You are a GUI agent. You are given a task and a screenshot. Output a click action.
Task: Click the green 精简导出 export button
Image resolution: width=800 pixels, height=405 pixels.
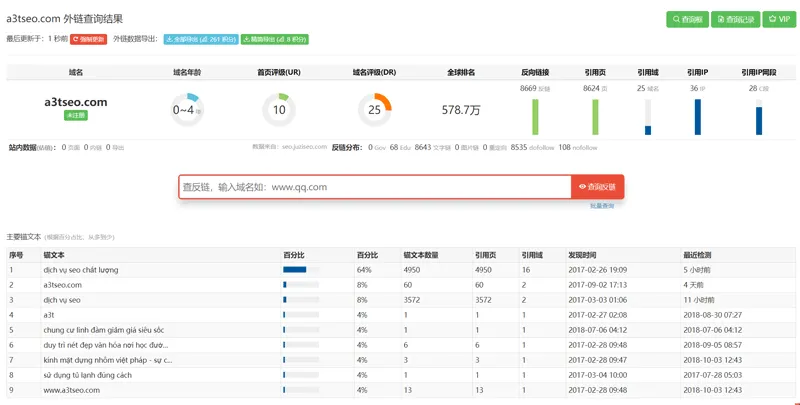(x=274, y=39)
